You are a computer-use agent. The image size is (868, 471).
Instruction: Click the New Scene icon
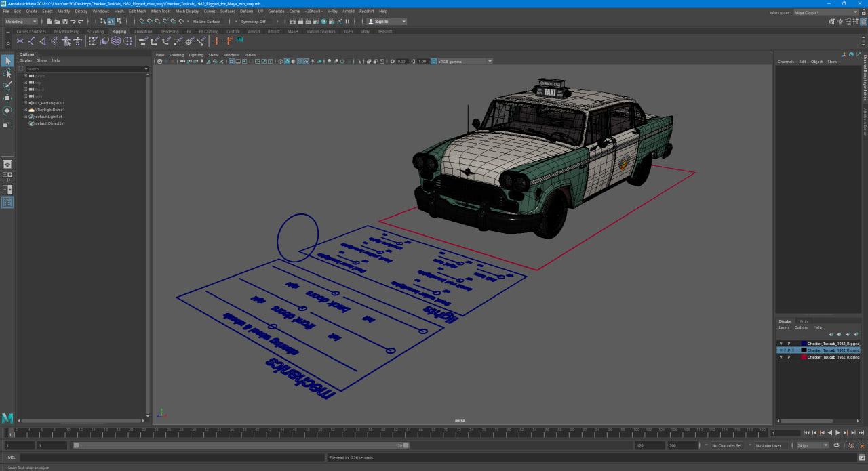point(50,21)
